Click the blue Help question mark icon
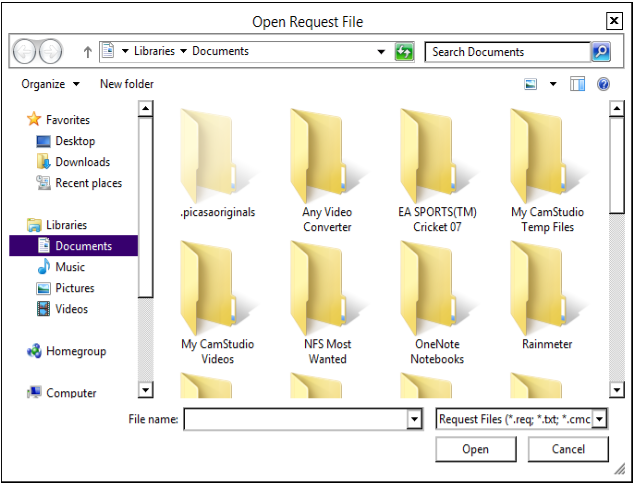This screenshot has width=635, height=483. [x=604, y=84]
